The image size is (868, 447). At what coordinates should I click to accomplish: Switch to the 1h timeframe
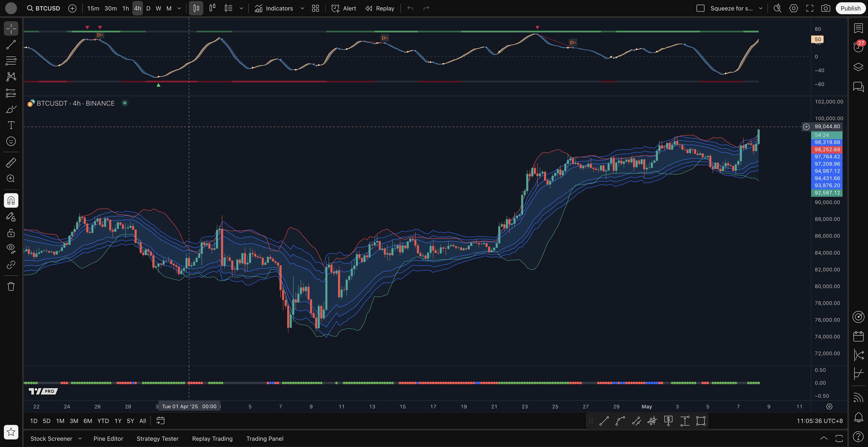point(126,8)
